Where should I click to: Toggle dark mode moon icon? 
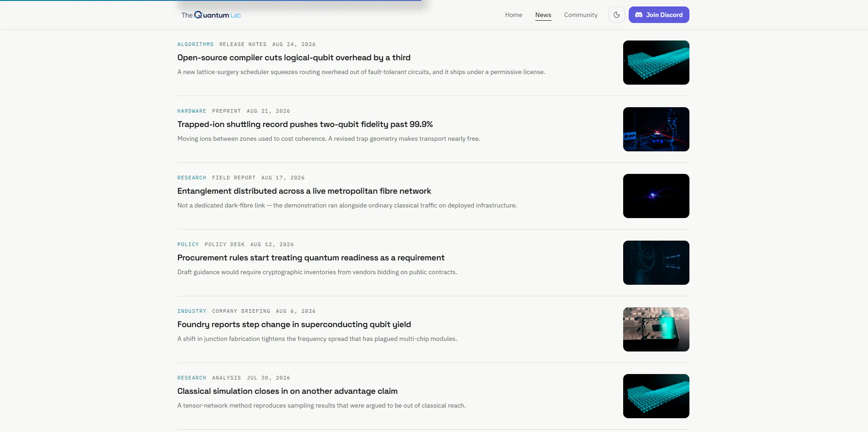(x=617, y=15)
